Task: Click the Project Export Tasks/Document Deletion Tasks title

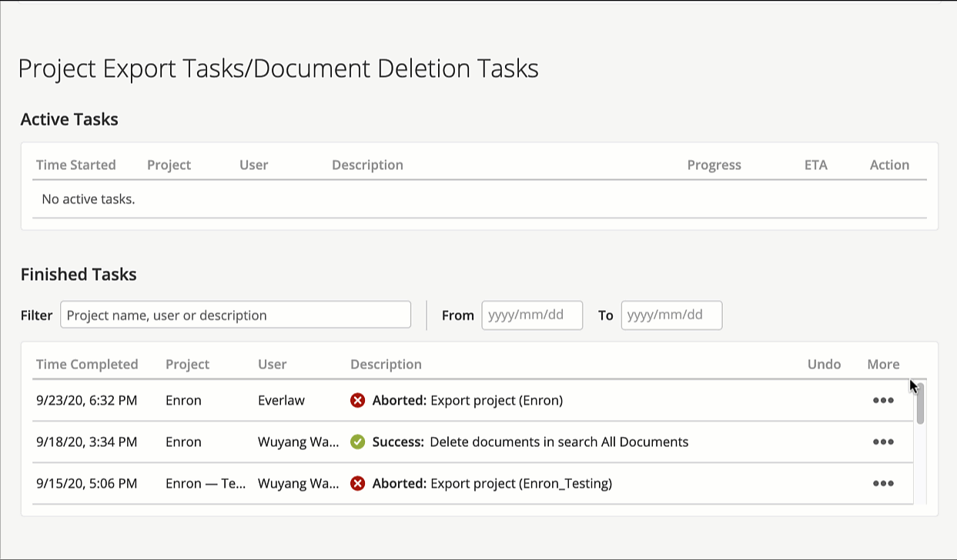Action: click(278, 69)
